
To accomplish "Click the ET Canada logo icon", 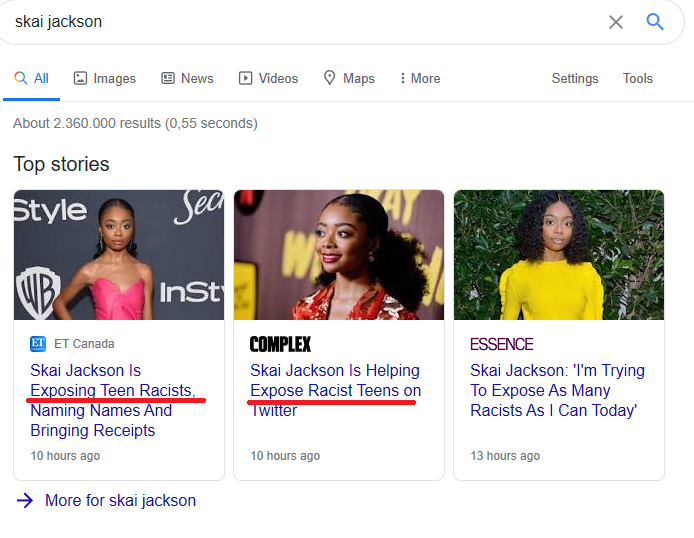I will click(x=38, y=344).
